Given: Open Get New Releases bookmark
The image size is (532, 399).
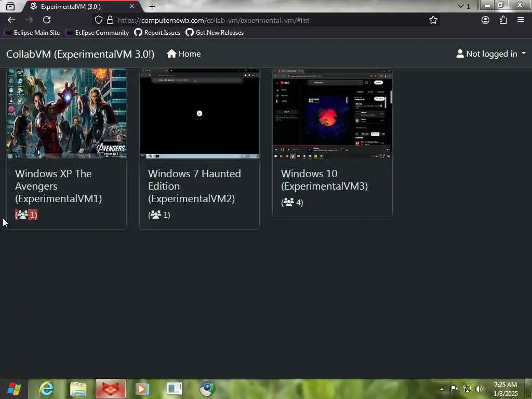Looking at the screenshot, I should [215, 33].
